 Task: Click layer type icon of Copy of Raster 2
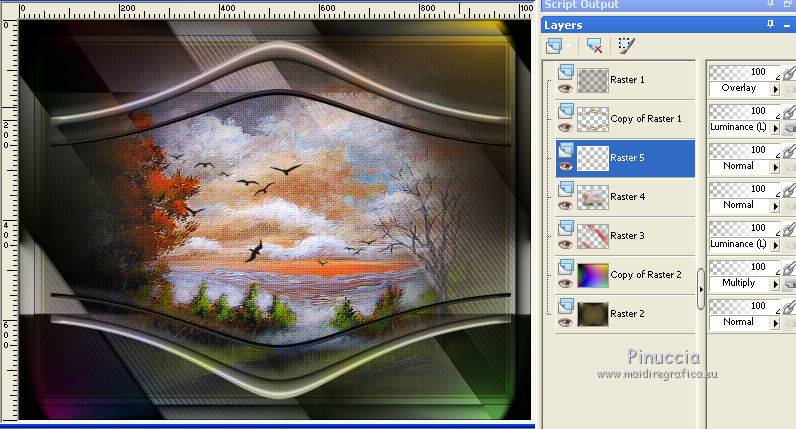click(566, 268)
